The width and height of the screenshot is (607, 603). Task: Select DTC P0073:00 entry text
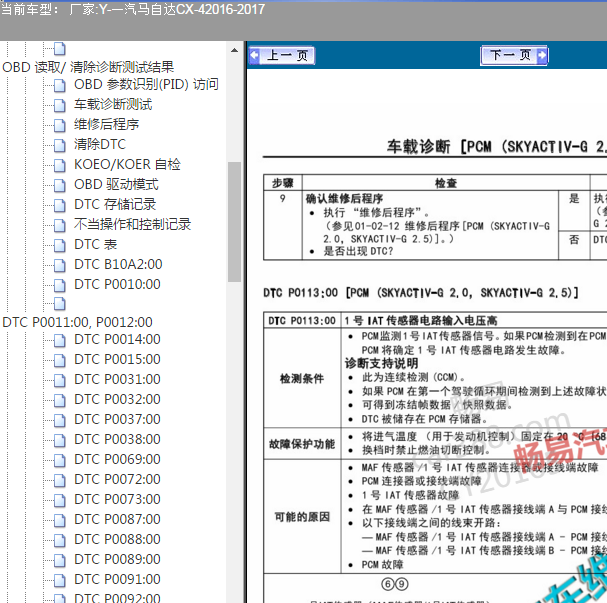117,499
